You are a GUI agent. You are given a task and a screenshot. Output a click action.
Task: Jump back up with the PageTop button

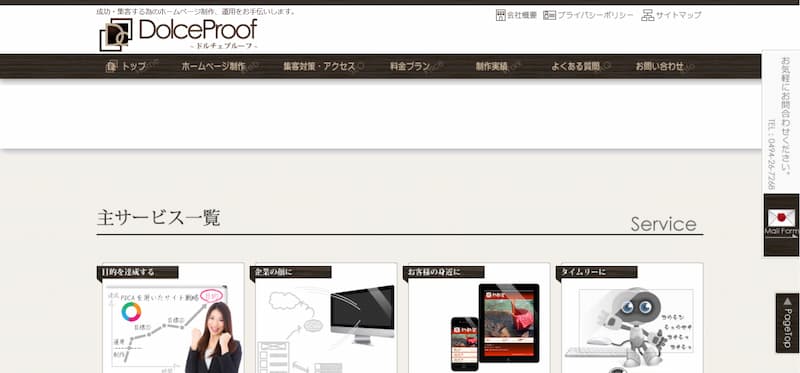(787, 323)
